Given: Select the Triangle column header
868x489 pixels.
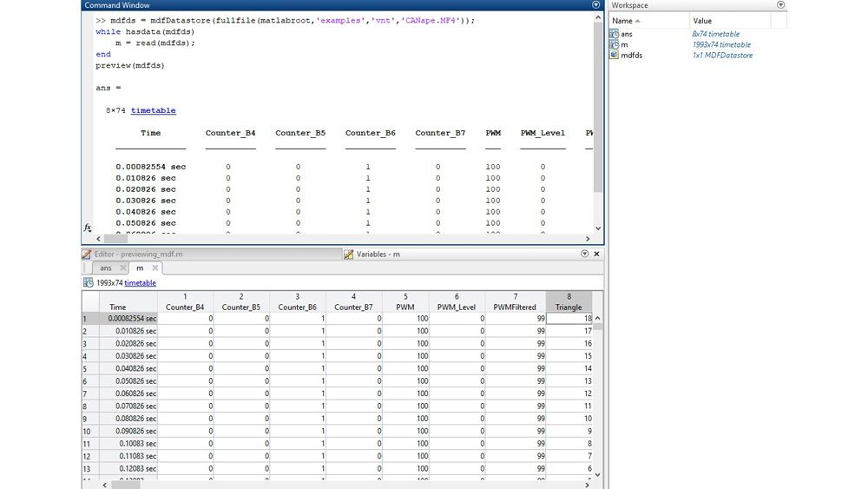Looking at the screenshot, I should pyautogui.click(x=569, y=302).
